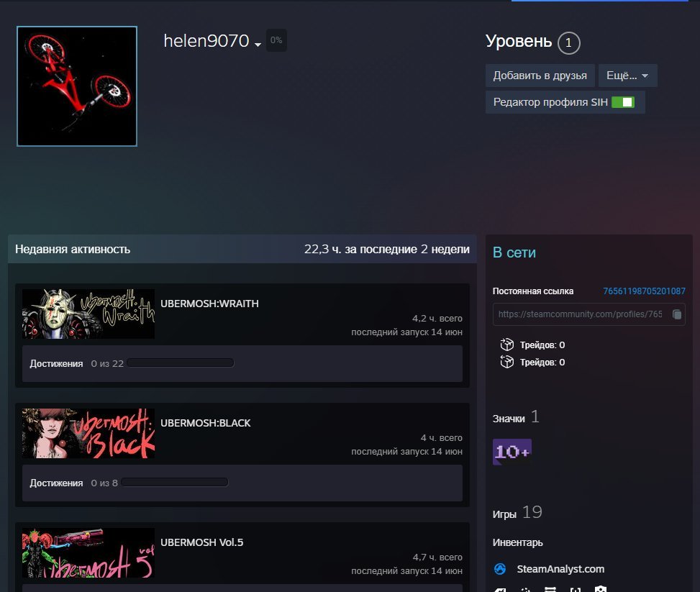The height and width of the screenshot is (592, 700).
Task: Toggle the "Редактор профиля SIH" switch
Action: [623, 102]
